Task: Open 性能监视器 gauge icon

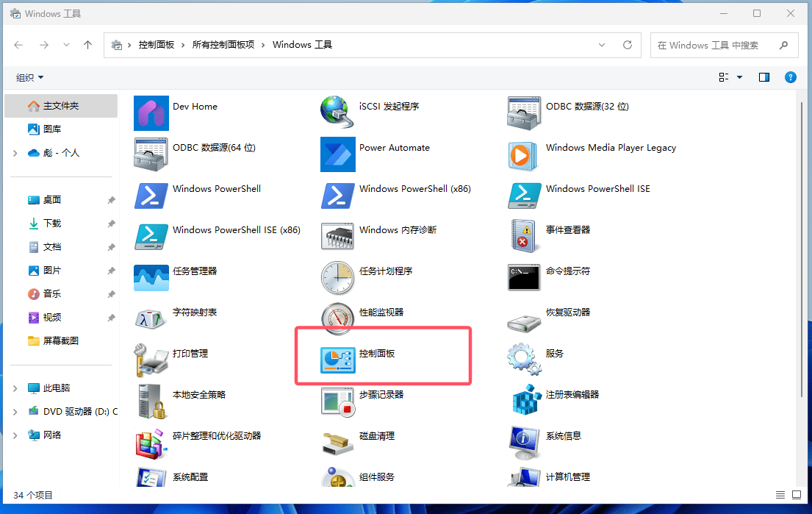Action: (337, 318)
